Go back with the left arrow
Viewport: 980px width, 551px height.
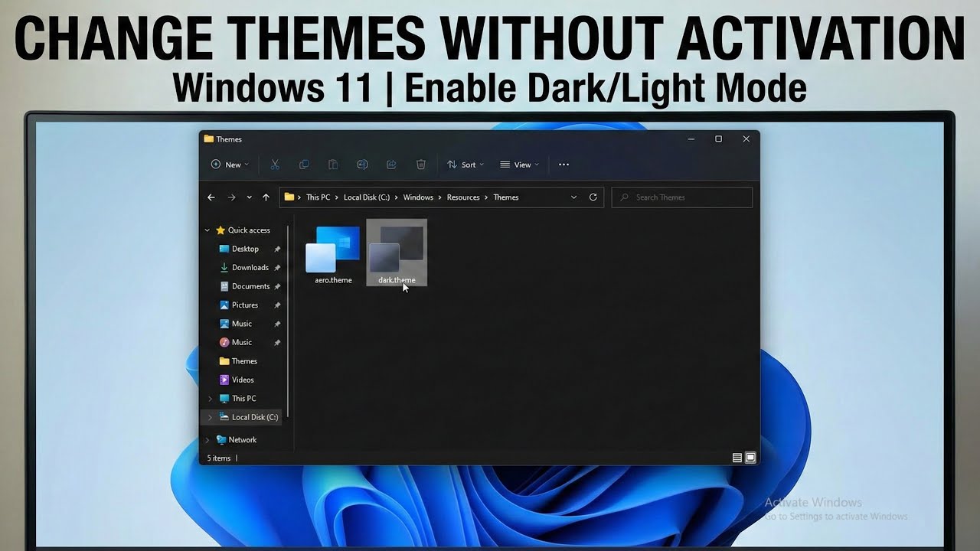pos(211,197)
